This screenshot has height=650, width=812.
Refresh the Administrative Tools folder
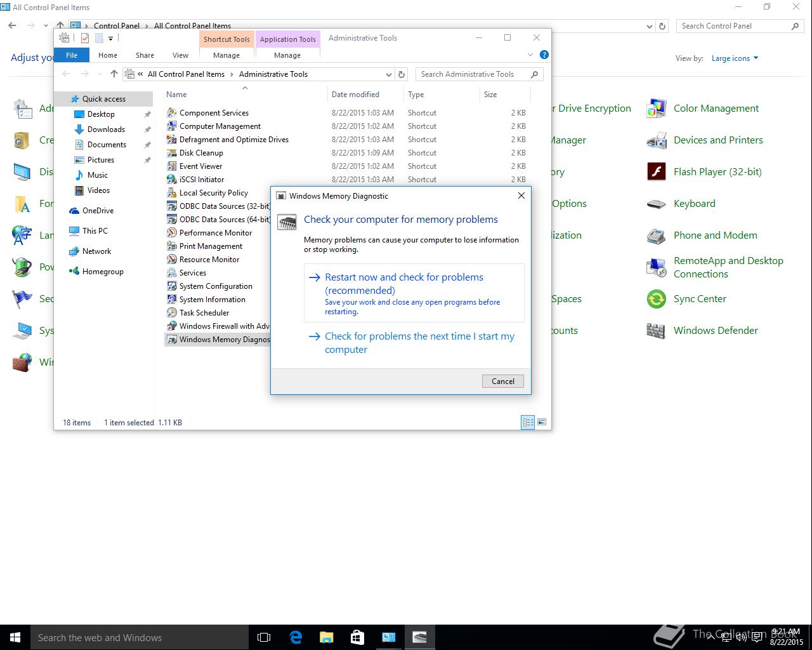402,74
